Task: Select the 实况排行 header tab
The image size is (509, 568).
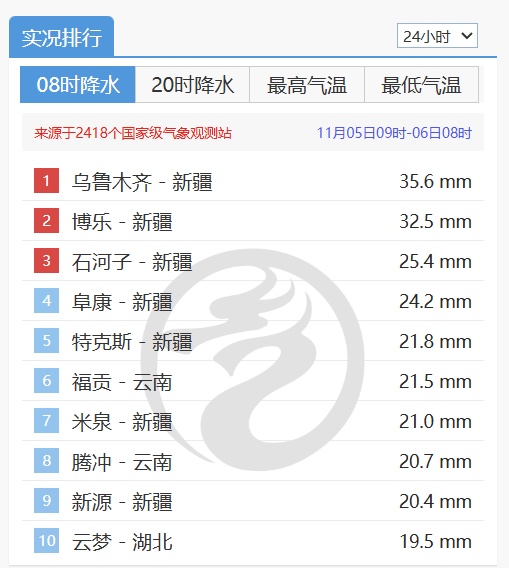Action: tap(62, 37)
